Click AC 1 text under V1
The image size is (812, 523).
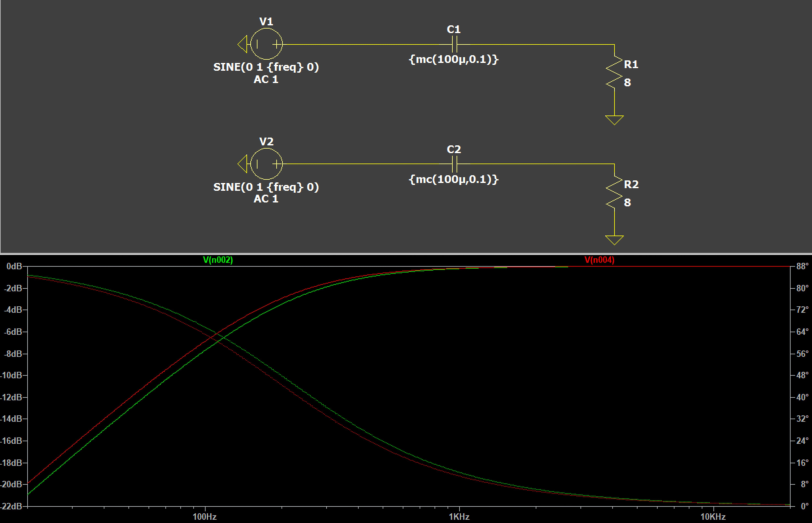[266, 79]
